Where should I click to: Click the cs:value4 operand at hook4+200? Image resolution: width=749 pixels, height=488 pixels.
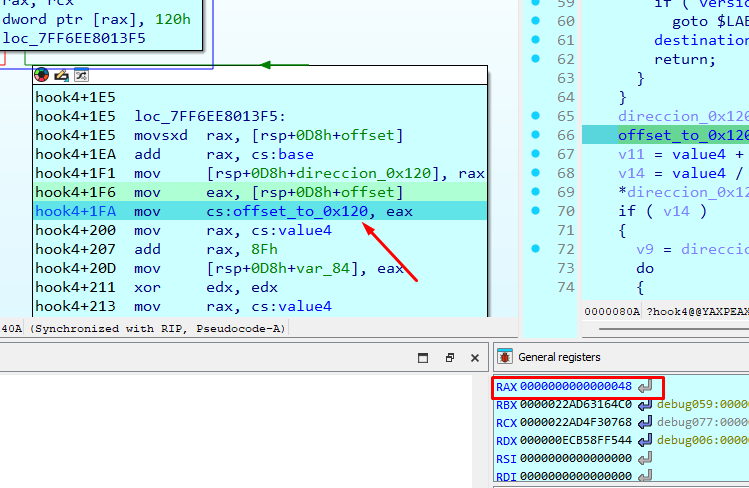coord(291,230)
